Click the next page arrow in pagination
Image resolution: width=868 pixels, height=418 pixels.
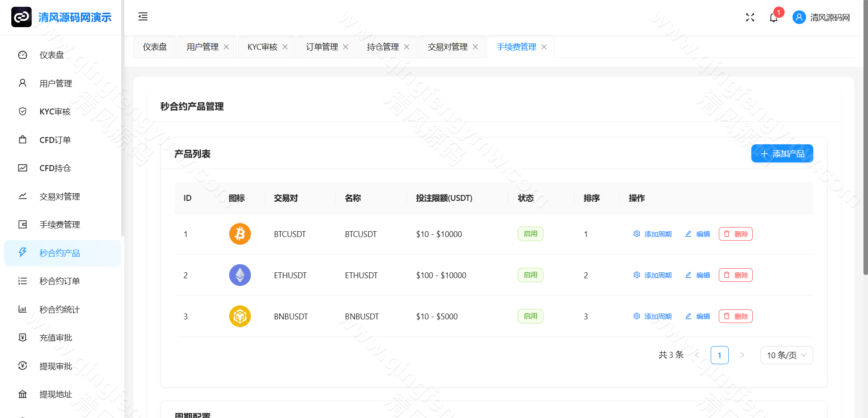742,355
